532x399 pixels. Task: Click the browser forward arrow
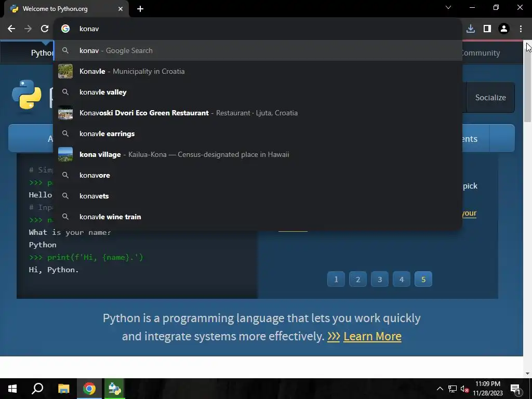point(28,29)
